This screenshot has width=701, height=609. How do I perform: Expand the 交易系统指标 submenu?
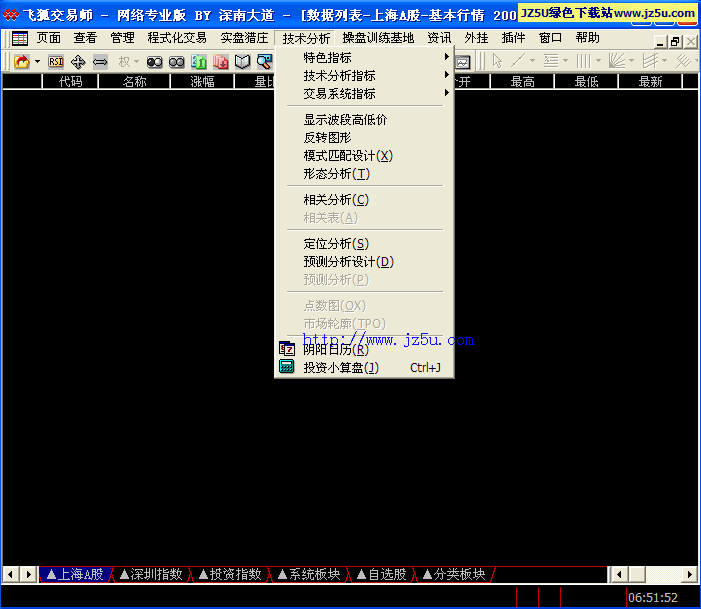pos(364,93)
